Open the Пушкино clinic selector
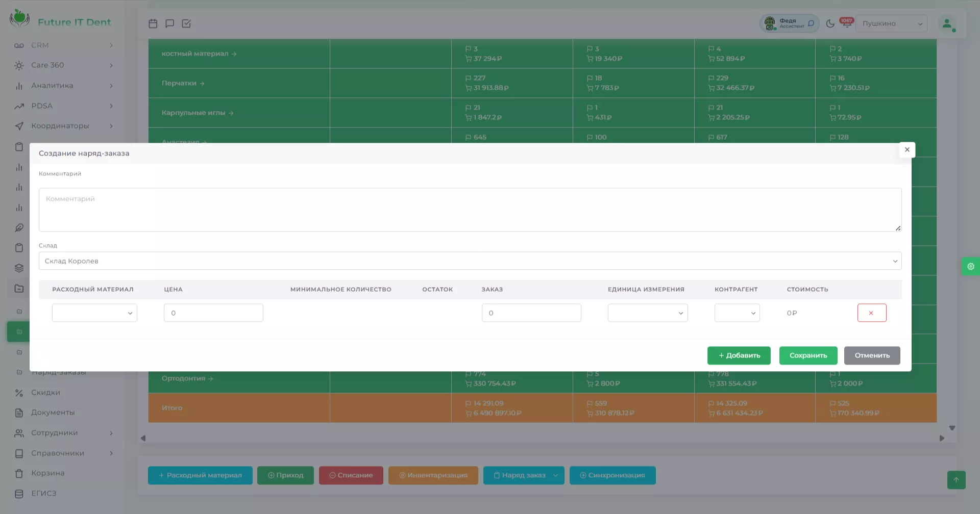 [x=891, y=23]
